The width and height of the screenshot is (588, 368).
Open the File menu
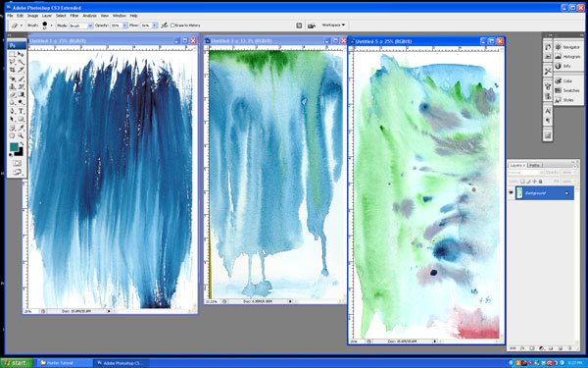[10, 16]
